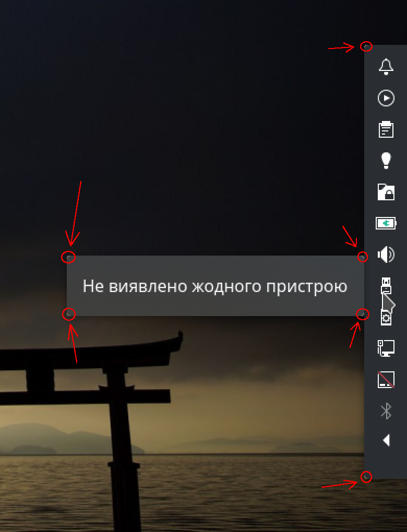Open the audio volume speaker icon
Image resolution: width=407 pixels, height=532 pixels.
pos(386,255)
